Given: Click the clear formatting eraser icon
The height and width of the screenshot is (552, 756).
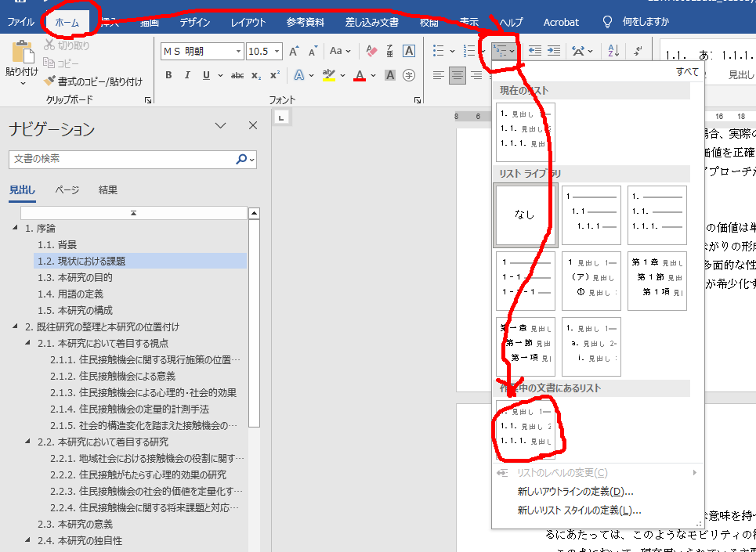Looking at the screenshot, I should click(371, 52).
